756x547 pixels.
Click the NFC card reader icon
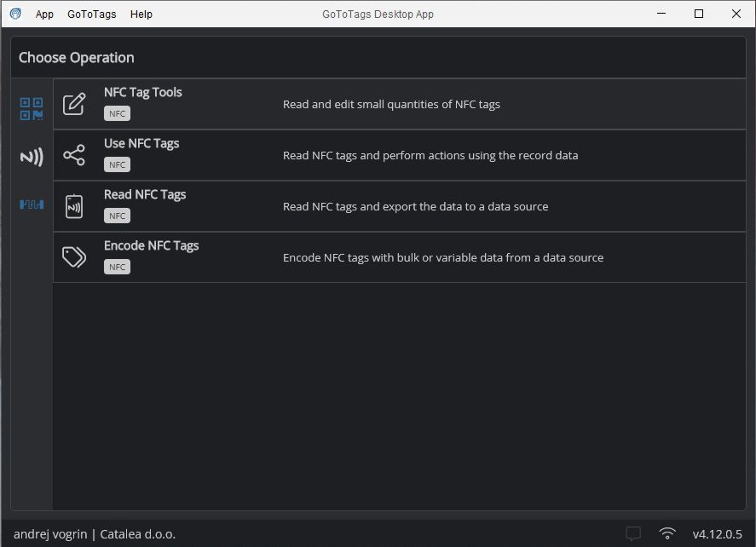click(x=74, y=206)
